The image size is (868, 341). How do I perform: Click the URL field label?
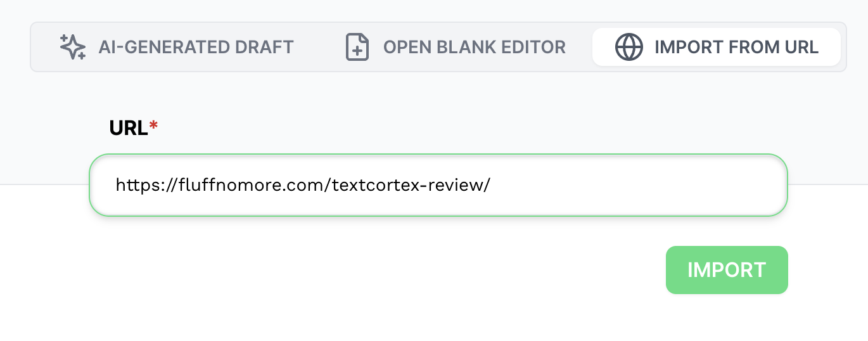tap(129, 128)
